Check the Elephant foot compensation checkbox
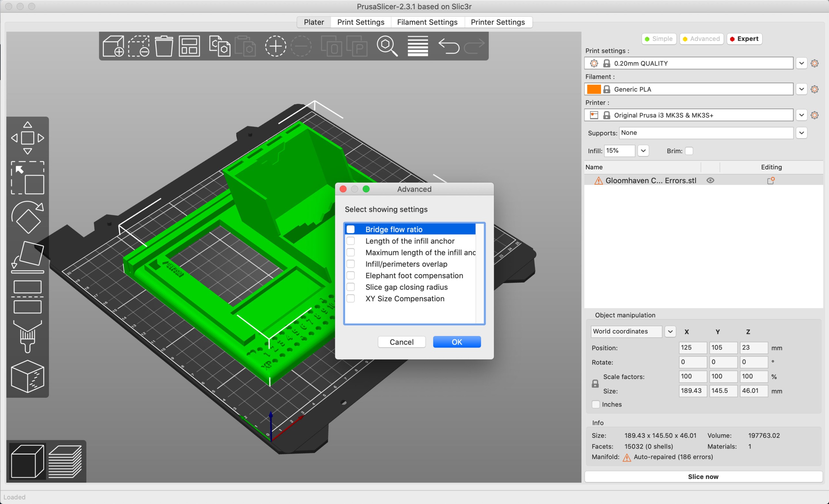Screen dimensions: 829x504 pos(351,276)
